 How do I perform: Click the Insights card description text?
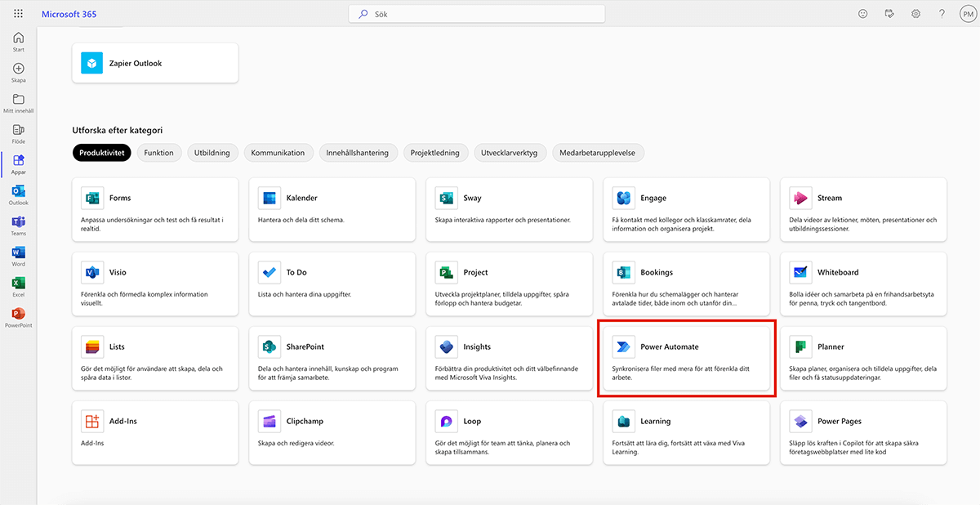505,373
